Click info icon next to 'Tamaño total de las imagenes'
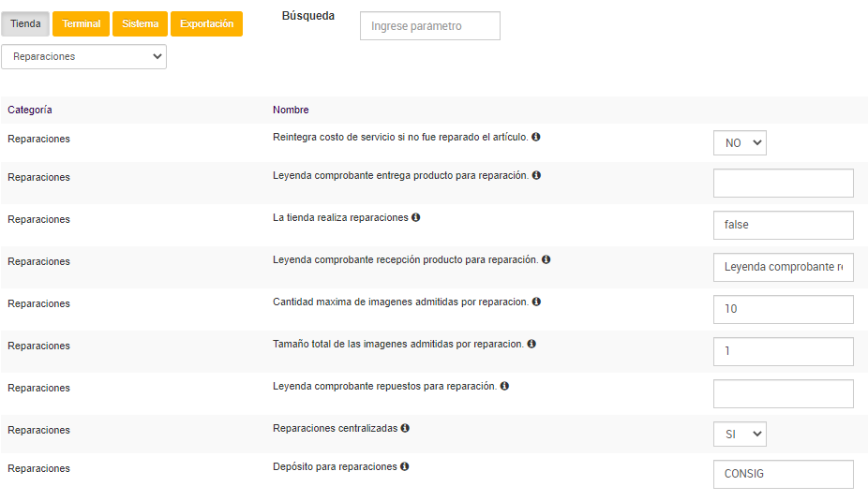Viewport: 868px width, 501px height. 531,344
